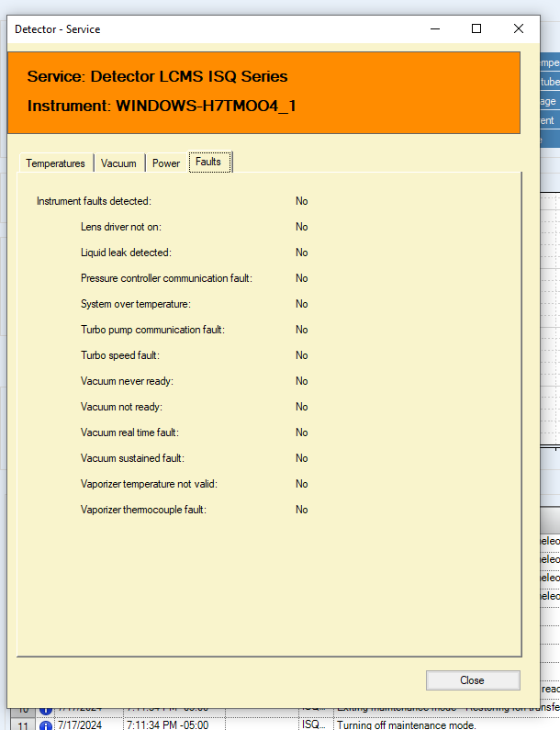
Task: Select the Power tab
Action: point(166,163)
